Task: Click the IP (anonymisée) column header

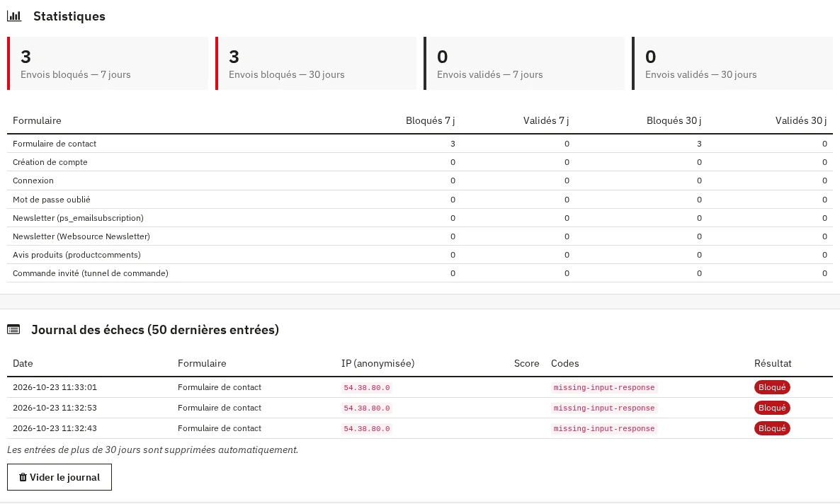Action: [378, 363]
